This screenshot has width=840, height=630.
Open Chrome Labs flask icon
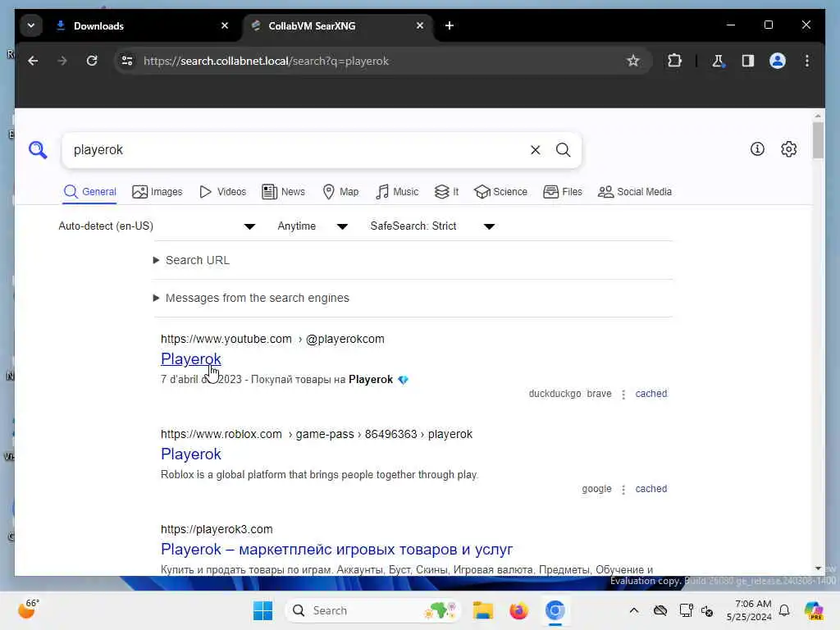coord(718,61)
